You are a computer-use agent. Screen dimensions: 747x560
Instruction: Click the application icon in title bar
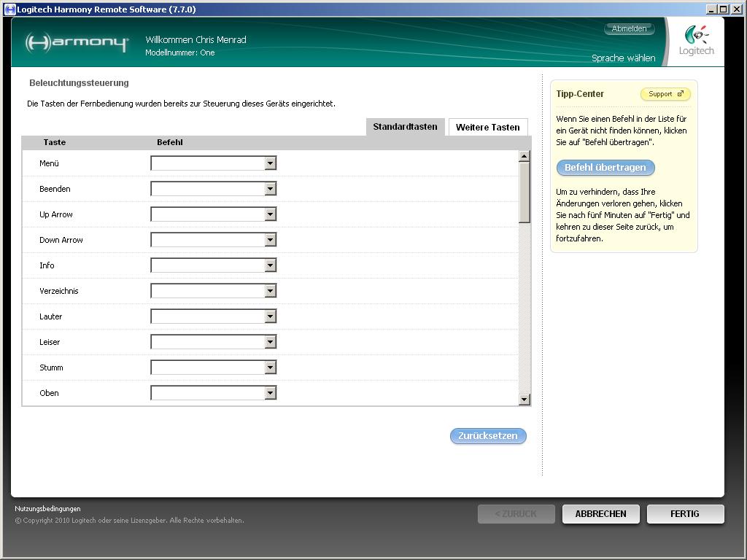[9, 9]
